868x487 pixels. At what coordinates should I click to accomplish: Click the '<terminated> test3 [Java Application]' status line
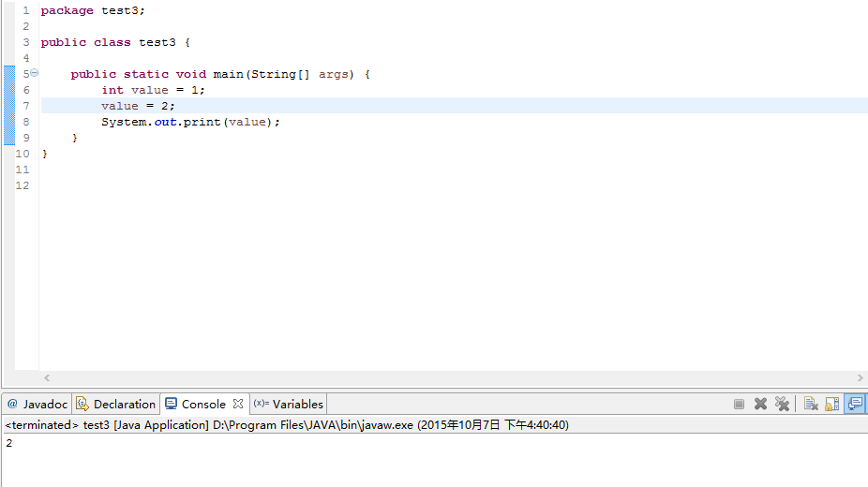287,424
